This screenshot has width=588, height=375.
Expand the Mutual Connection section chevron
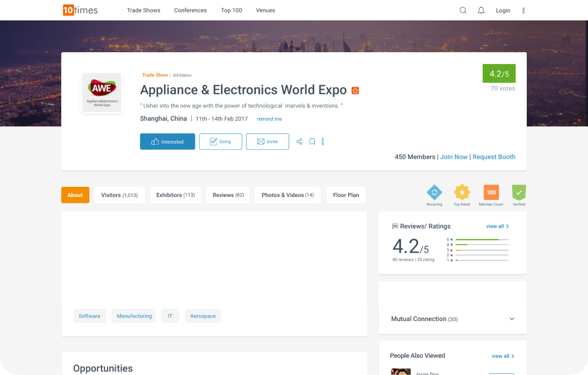(512, 319)
